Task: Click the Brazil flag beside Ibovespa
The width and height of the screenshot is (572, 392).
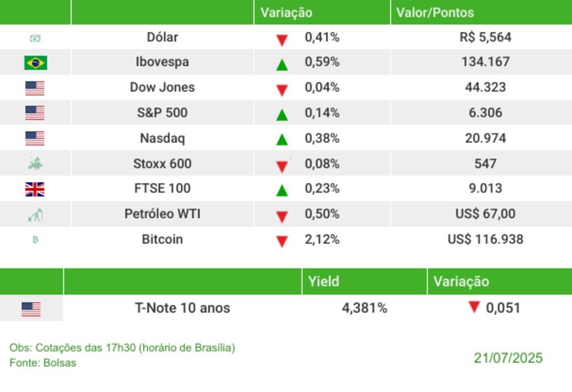Action: pyautogui.click(x=35, y=62)
